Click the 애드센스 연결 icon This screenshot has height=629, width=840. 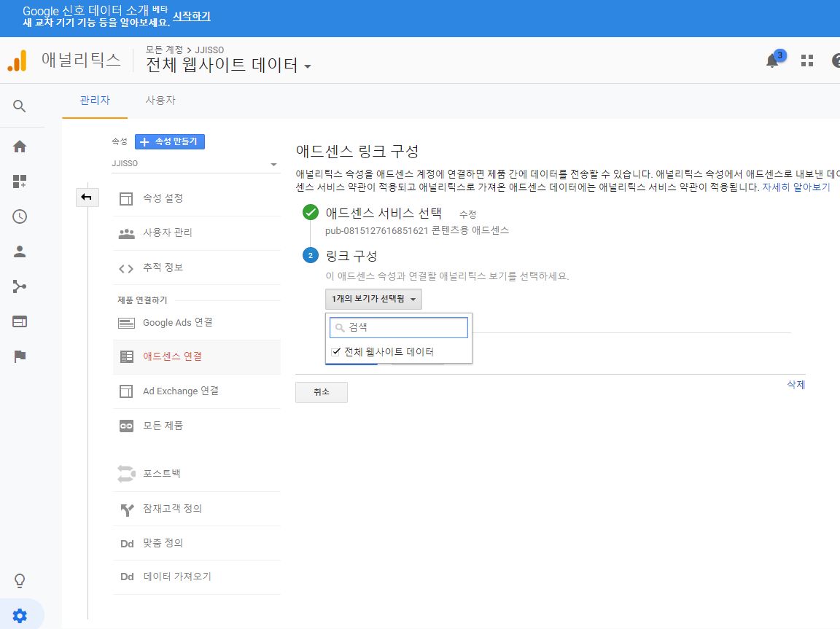[x=126, y=356]
